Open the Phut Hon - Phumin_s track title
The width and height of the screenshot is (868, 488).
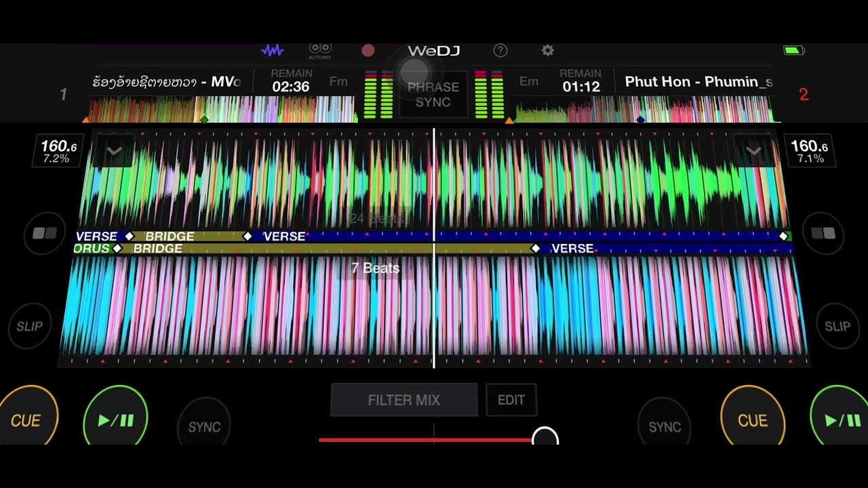(x=698, y=82)
